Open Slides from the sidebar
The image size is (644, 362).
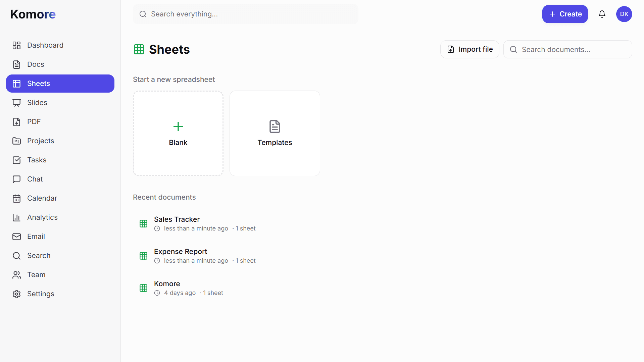pos(17,103)
